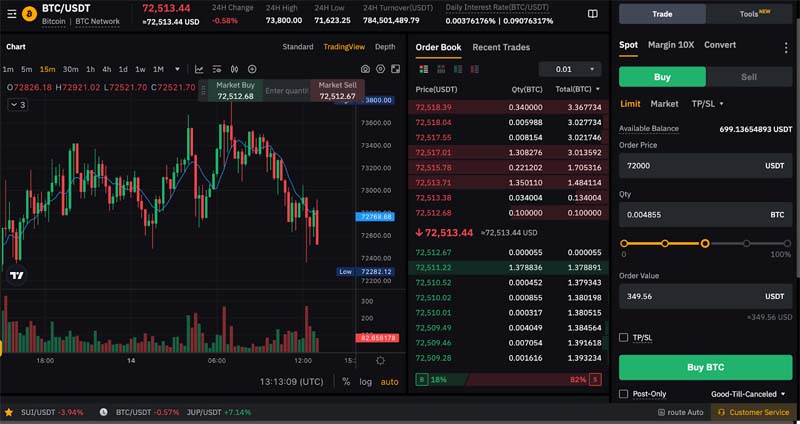The width and height of the screenshot is (800, 424).
Task: Click the Market Buy 72,512.68 button
Action: [x=235, y=90]
